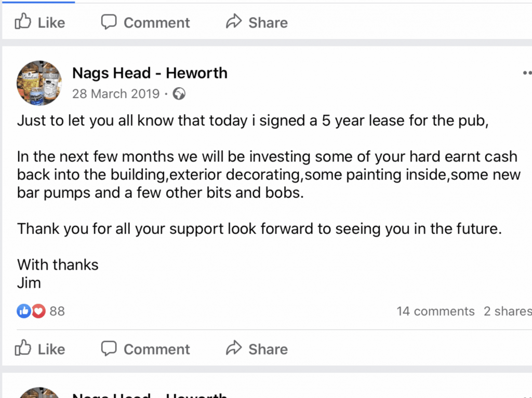Click the red heart reaction icon
The image size is (532, 398).
click(38, 311)
